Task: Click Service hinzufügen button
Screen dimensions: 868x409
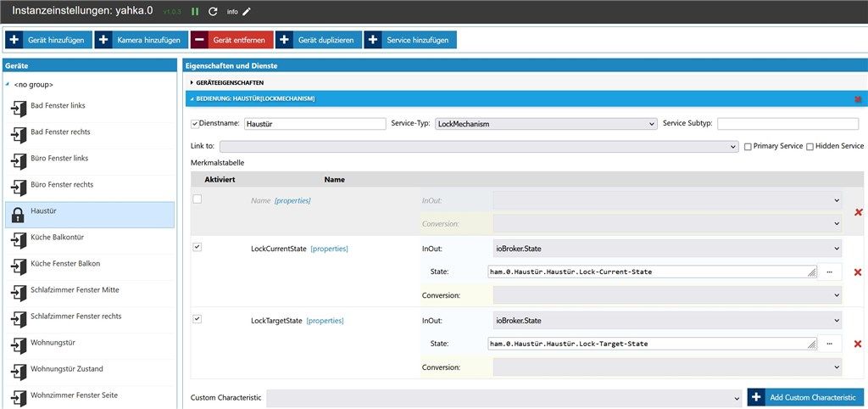Action: 410,40
